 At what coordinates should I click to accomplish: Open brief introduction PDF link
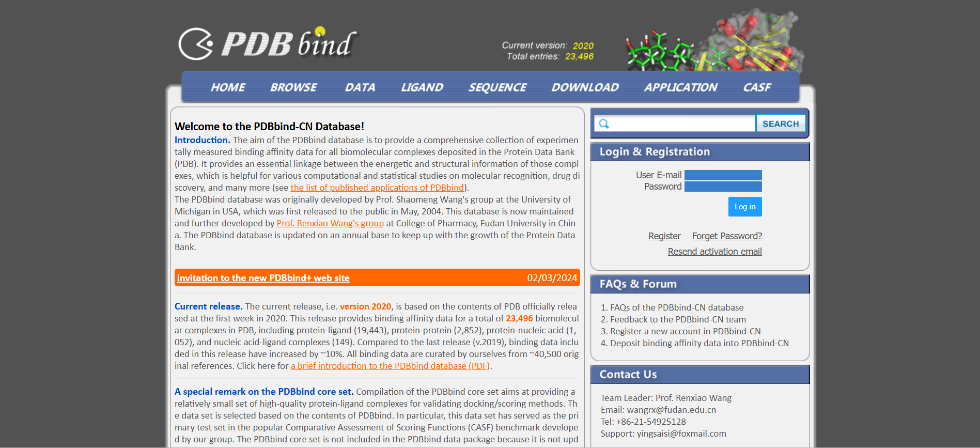(x=390, y=366)
